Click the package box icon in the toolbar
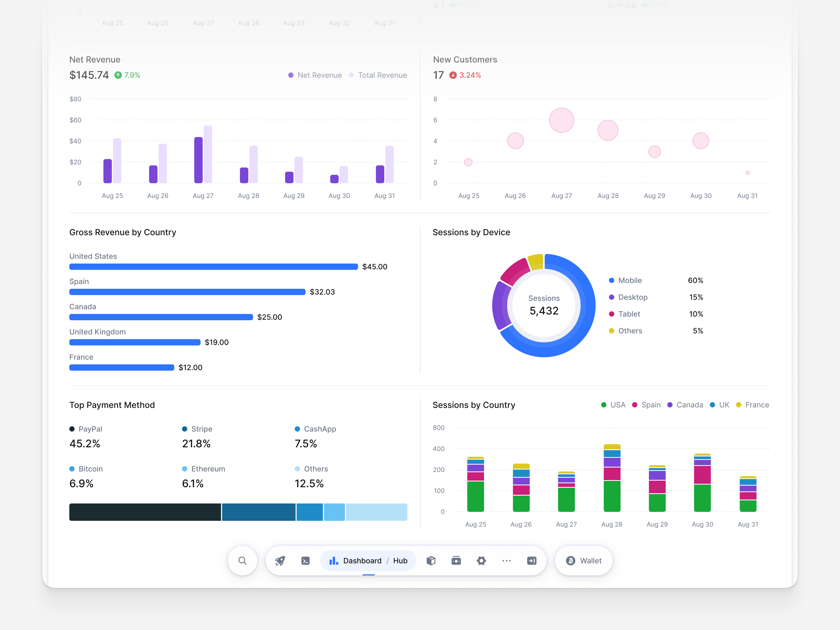The width and height of the screenshot is (840, 630). coord(431,560)
